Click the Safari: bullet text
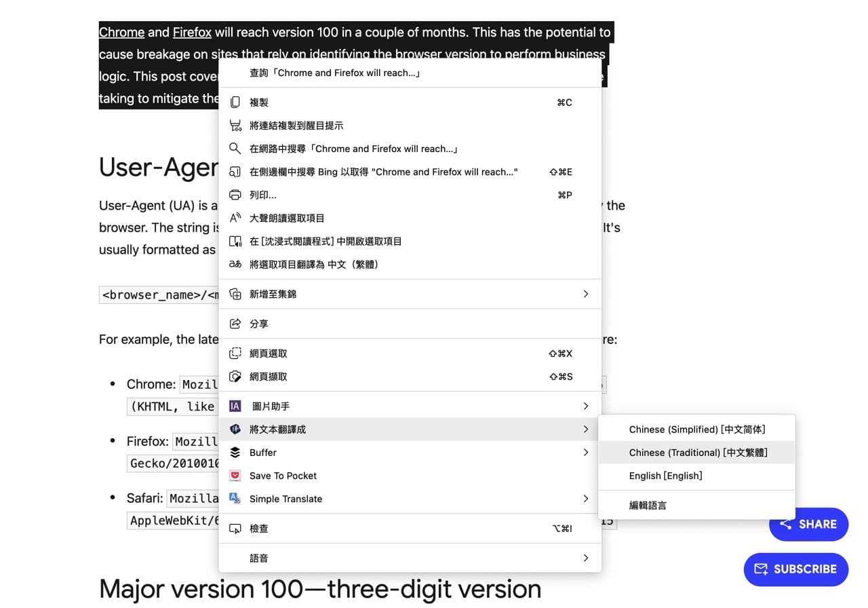The width and height of the screenshot is (868, 608). click(146, 498)
